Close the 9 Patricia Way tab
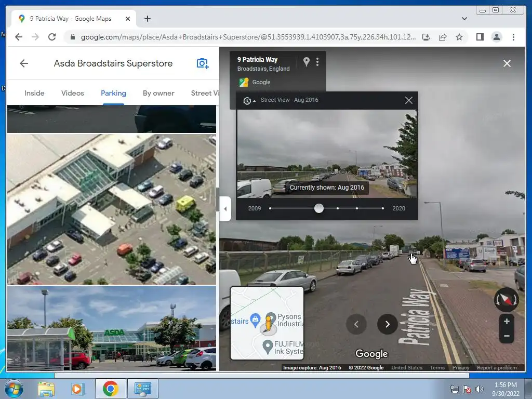 [x=128, y=19]
